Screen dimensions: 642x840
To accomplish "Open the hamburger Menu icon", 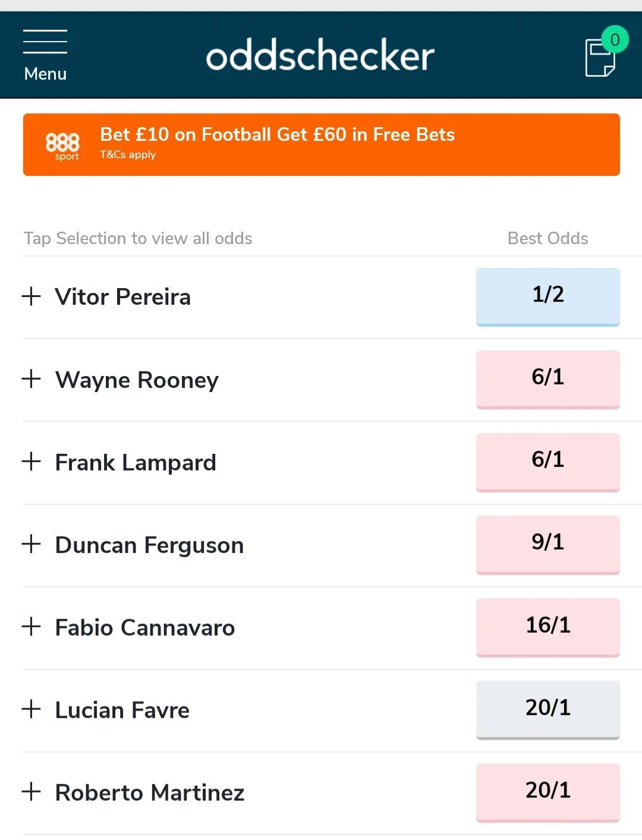I will (x=45, y=55).
